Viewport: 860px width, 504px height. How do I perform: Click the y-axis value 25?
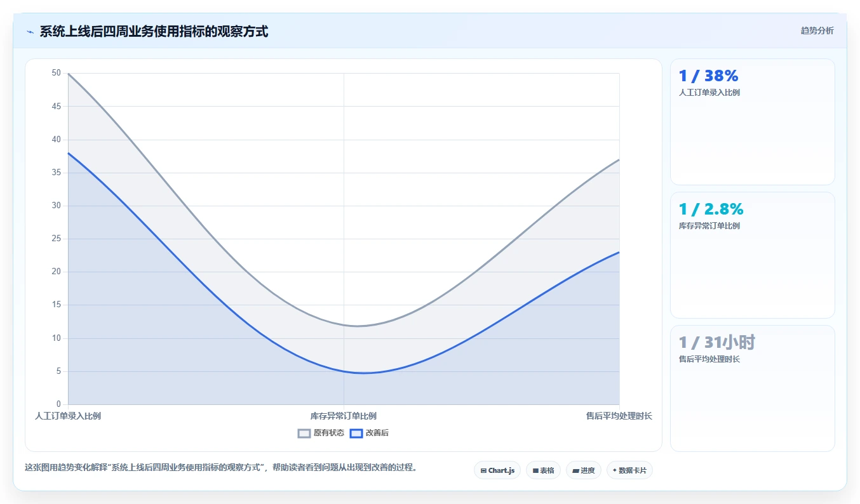(57, 239)
